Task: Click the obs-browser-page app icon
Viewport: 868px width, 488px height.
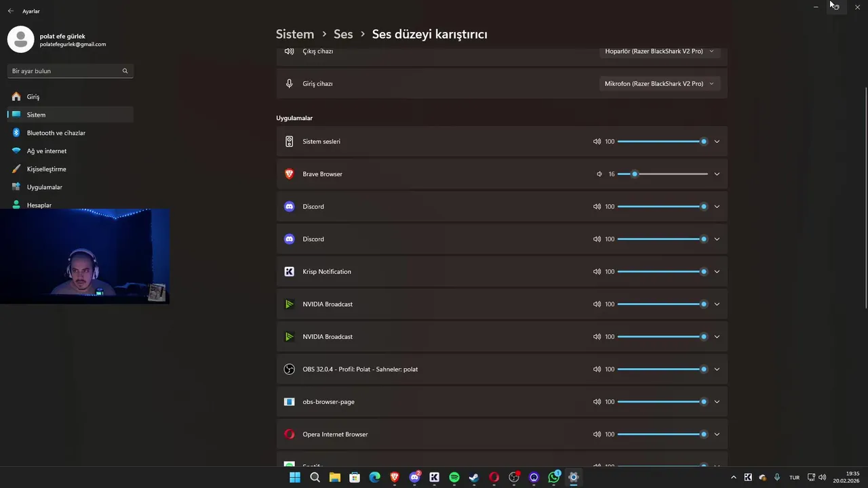Action: pyautogui.click(x=289, y=402)
